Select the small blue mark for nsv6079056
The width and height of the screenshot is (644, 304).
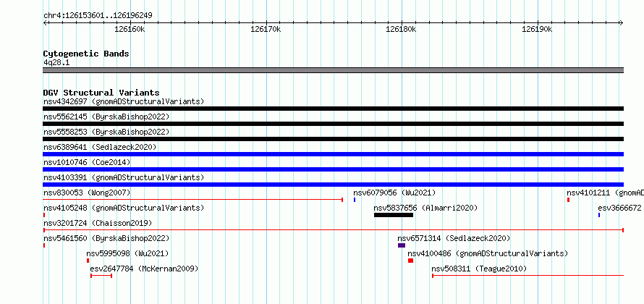355,200
